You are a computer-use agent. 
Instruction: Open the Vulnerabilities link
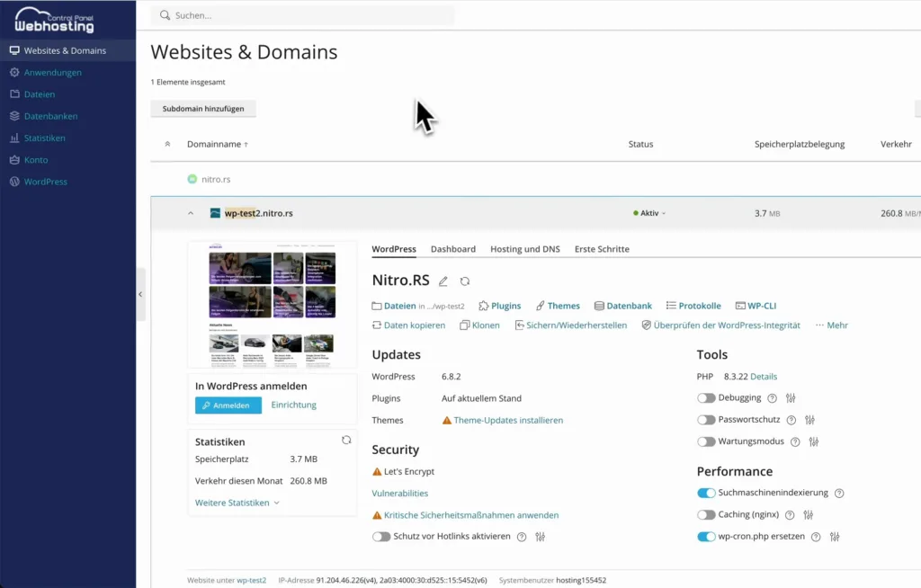[x=400, y=494]
